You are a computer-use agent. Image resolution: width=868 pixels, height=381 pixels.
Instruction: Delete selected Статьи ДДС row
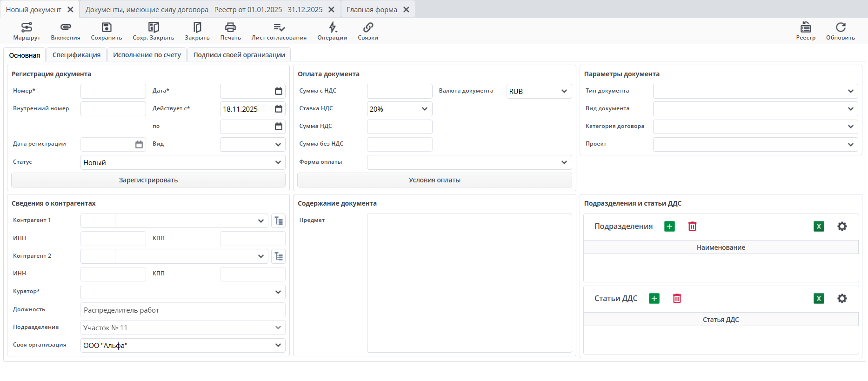(677, 299)
